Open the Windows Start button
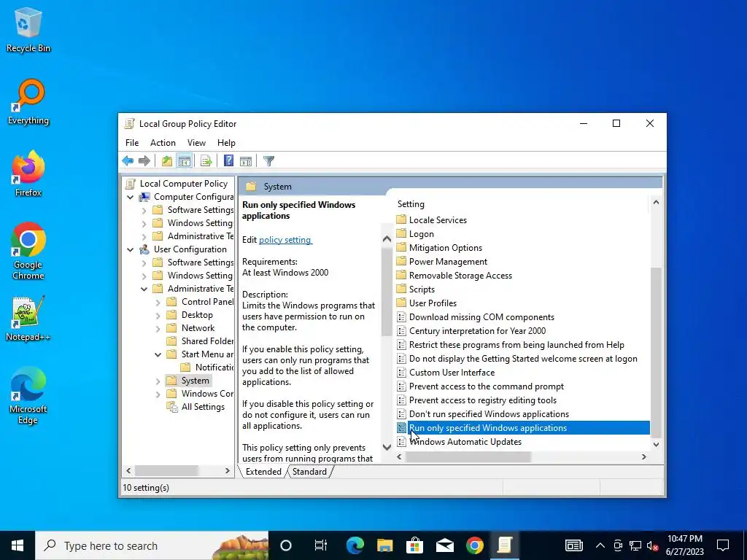The image size is (747, 560). pos(18,545)
